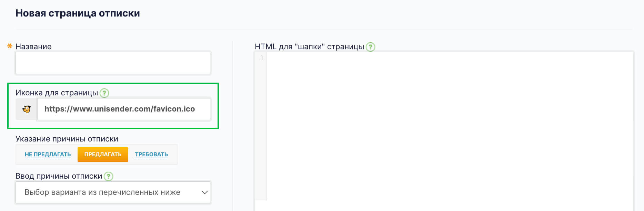Screen dimensions: 644x211
Task: Open the Ввод причины отписки dropdown
Action: 113,192
